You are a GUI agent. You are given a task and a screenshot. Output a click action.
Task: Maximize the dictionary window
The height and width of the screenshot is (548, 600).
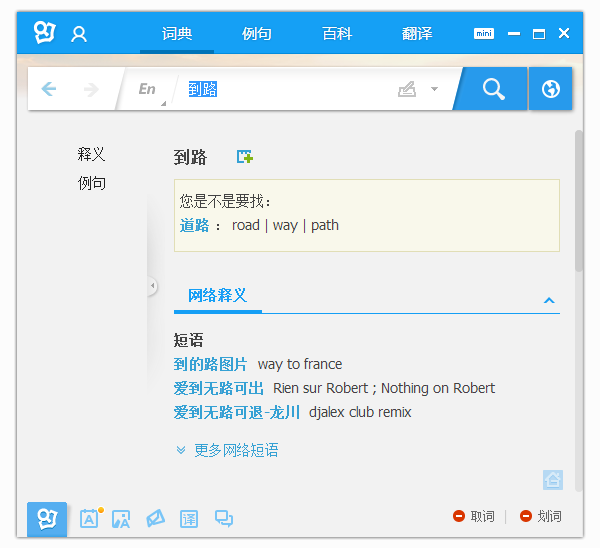point(539,34)
